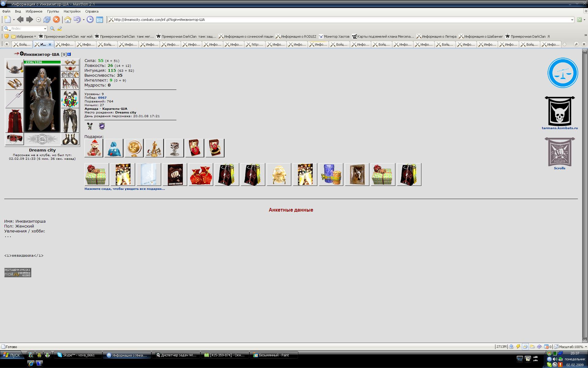
Task: Open the Избранное menu in menu bar
Action: pos(34,11)
